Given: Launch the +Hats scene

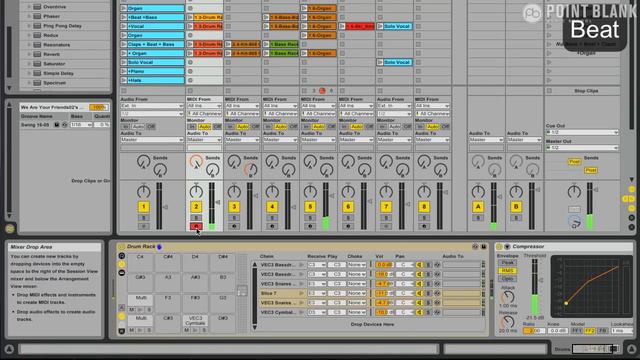Looking at the screenshot, I should [x=124, y=80].
